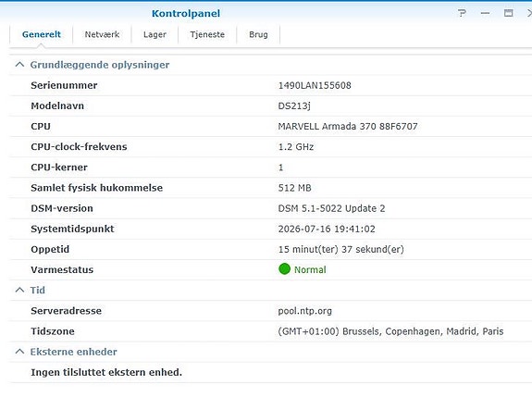Open the help question mark icon
This screenshot has height=410, width=532.
tap(462, 13)
